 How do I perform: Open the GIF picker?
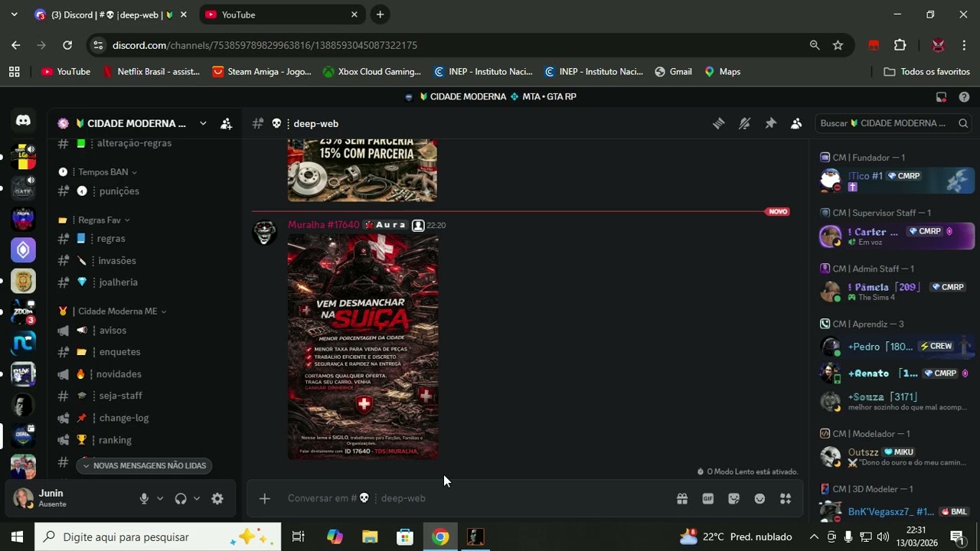coord(708,498)
